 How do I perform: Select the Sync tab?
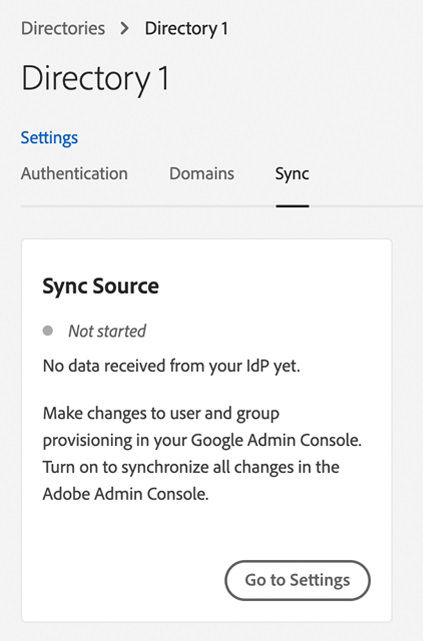pos(292,175)
